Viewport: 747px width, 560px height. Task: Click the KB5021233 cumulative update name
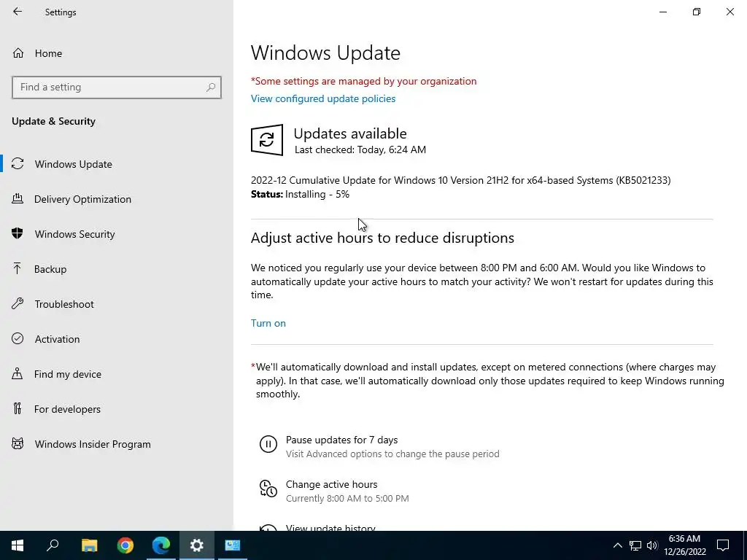tap(461, 181)
